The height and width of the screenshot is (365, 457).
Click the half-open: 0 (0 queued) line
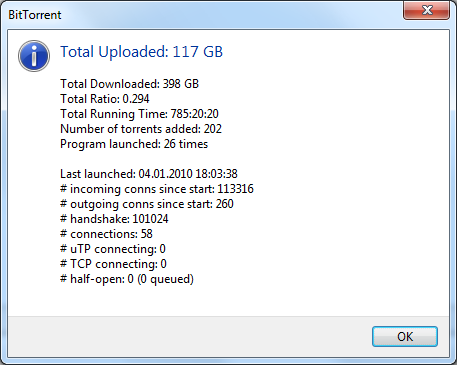tap(127, 279)
